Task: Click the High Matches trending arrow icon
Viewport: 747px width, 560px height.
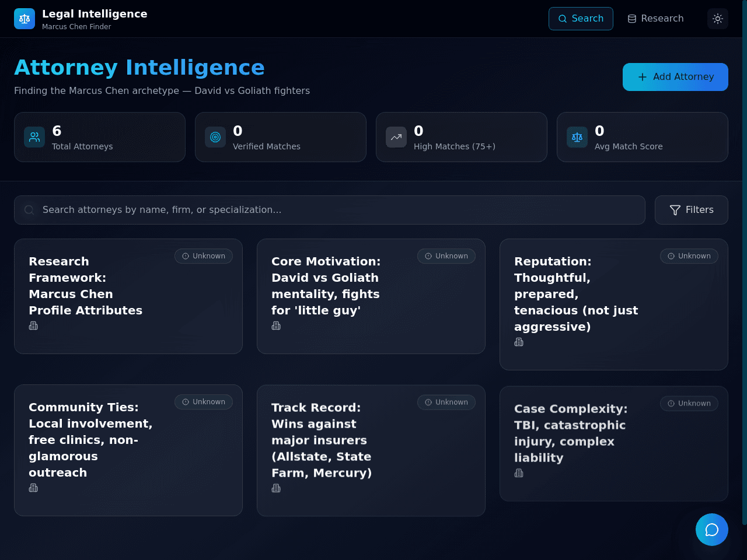Action: 396,137
